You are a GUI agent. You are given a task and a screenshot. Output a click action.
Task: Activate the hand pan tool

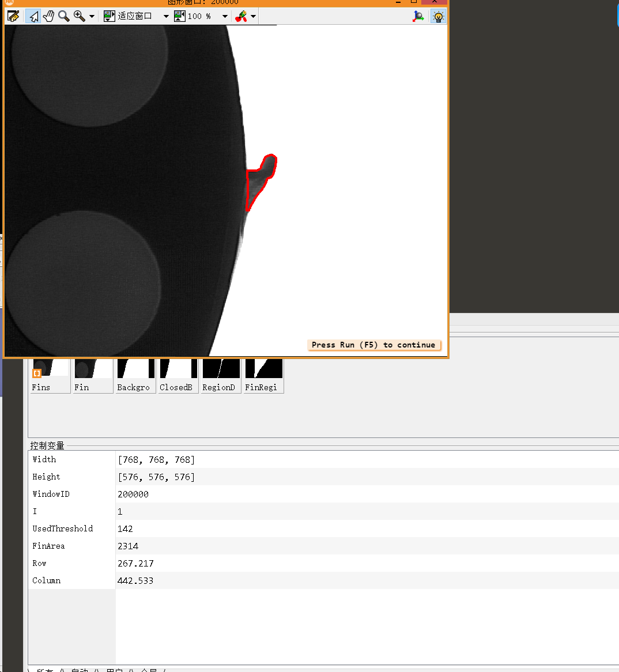coord(48,16)
